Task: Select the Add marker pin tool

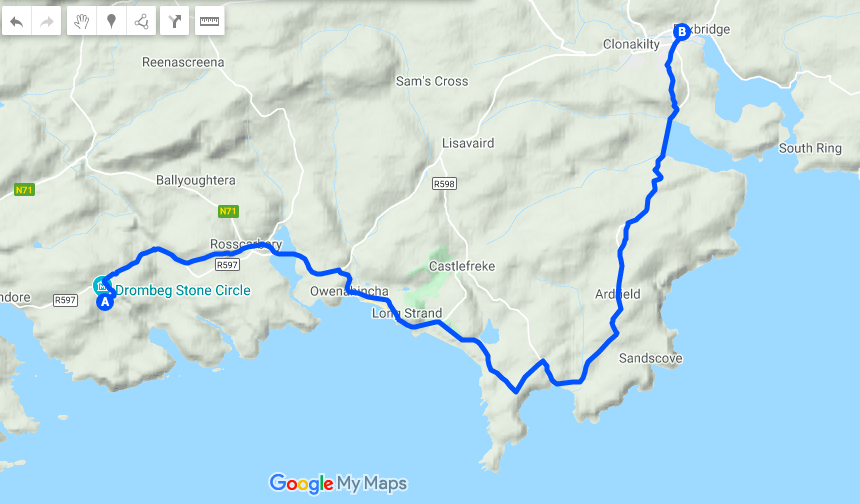Action: pyautogui.click(x=111, y=21)
